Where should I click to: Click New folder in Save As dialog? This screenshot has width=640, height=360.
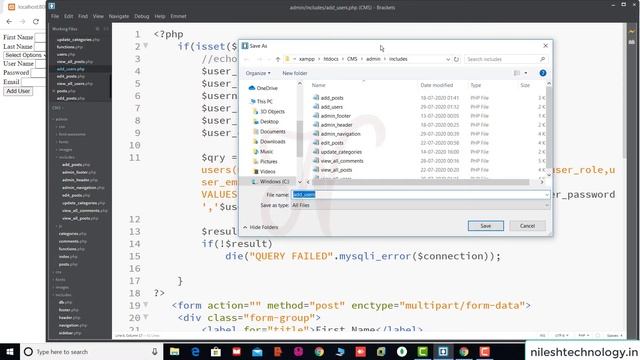click(295, 73)
